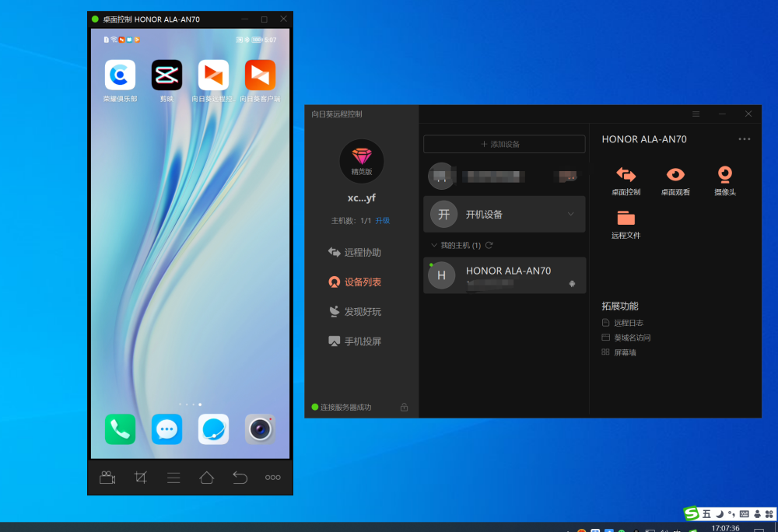The width and height of the screenshot is (778, 532).
Task: Tap the phone menu (three lines) button
Action: pyautogui.click(x=173, y=478)
